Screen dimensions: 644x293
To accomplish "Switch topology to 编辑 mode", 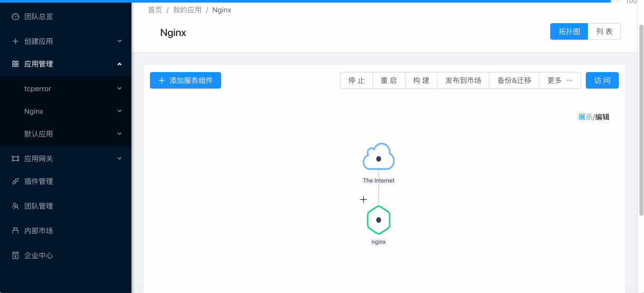I will 602,117.
